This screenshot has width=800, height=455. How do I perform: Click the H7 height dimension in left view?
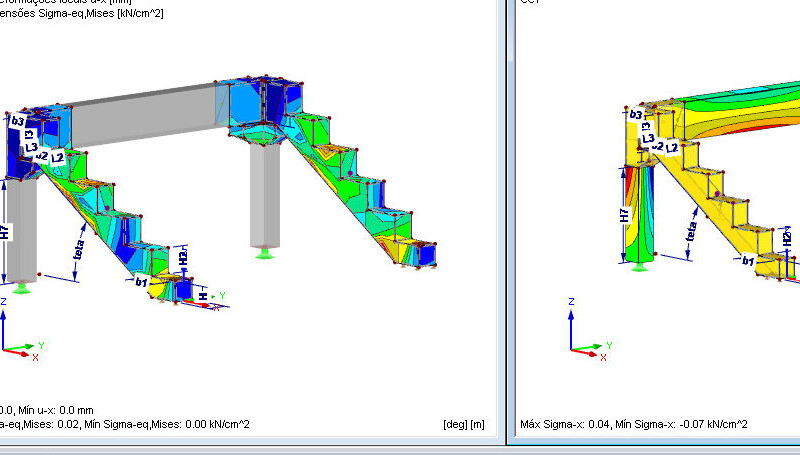click(5, 233)
